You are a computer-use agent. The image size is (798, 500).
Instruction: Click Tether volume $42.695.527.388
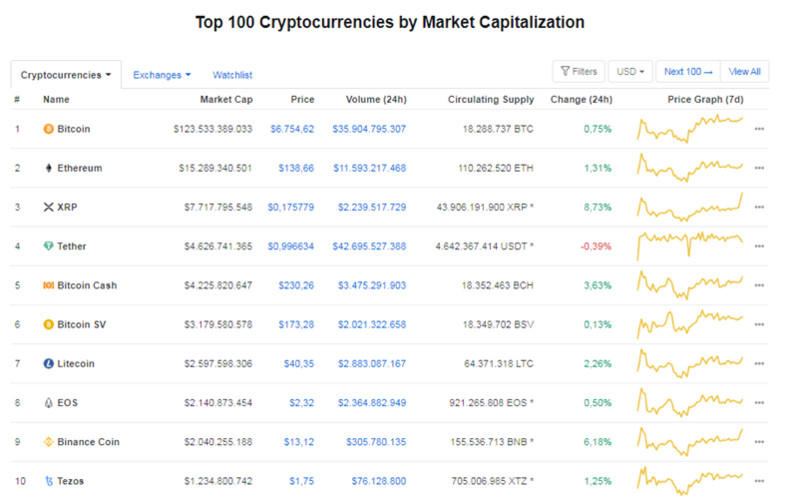369,246
